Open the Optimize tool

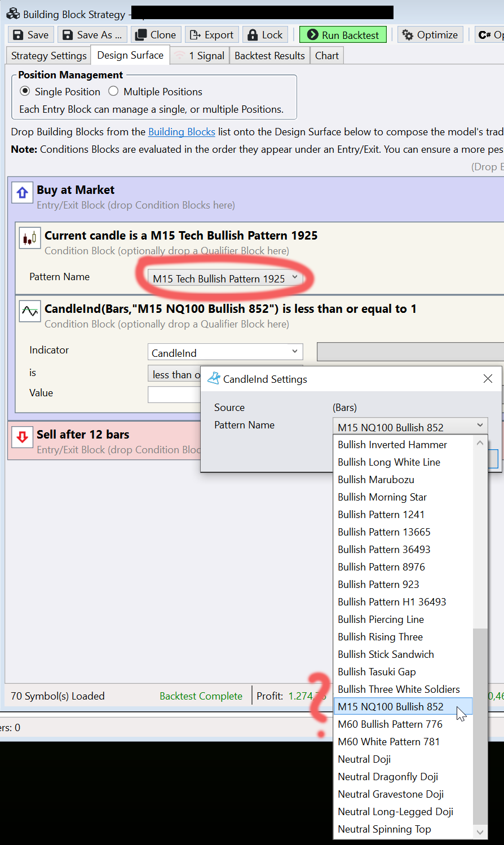click(431, 35)
